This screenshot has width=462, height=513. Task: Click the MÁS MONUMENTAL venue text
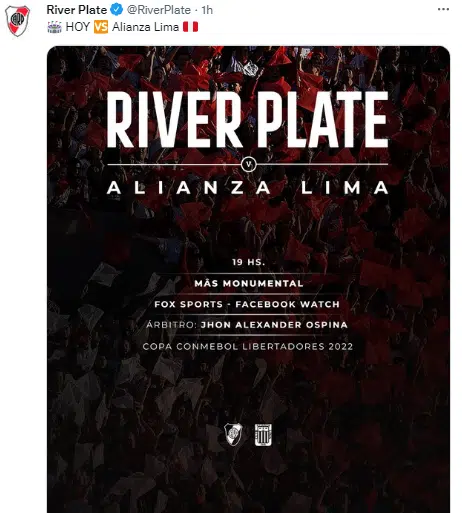pyautogui.click(x=249, y=283)
